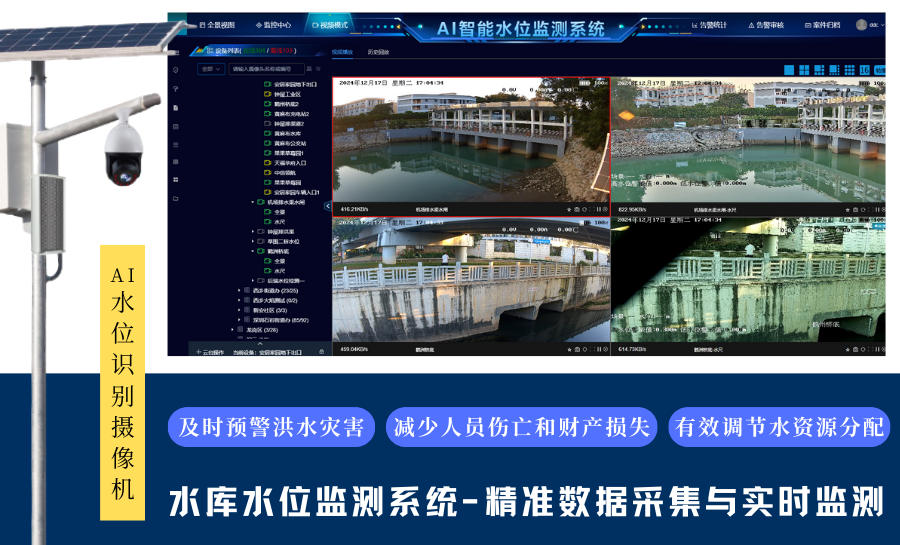The width and height of the screenshot is (900, 545).
Task: Click the list lines icon in left sidebar
Action: pyautogui.click(x=176, y=145)
